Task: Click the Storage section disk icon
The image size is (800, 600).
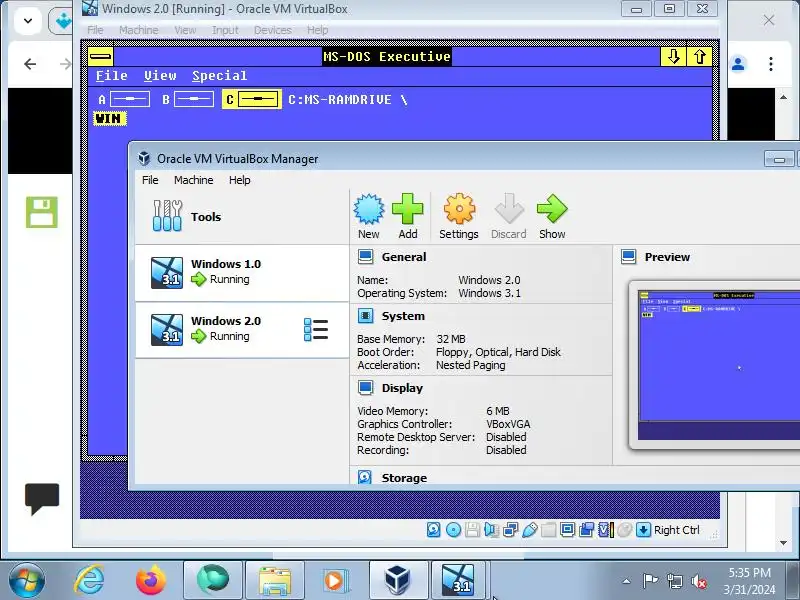Action: pyautogui.click(x=365, y=477)
